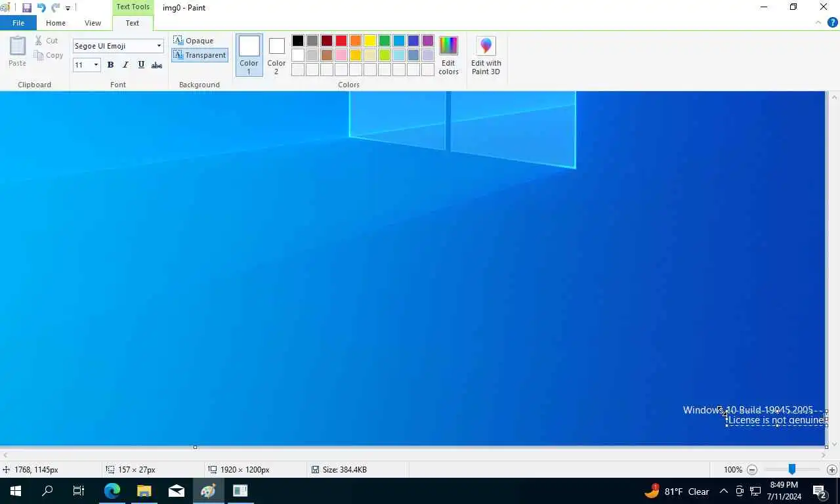
Task: Click Edit with Paint 3D
Action: pyautogui.click(x=486, y=55)
